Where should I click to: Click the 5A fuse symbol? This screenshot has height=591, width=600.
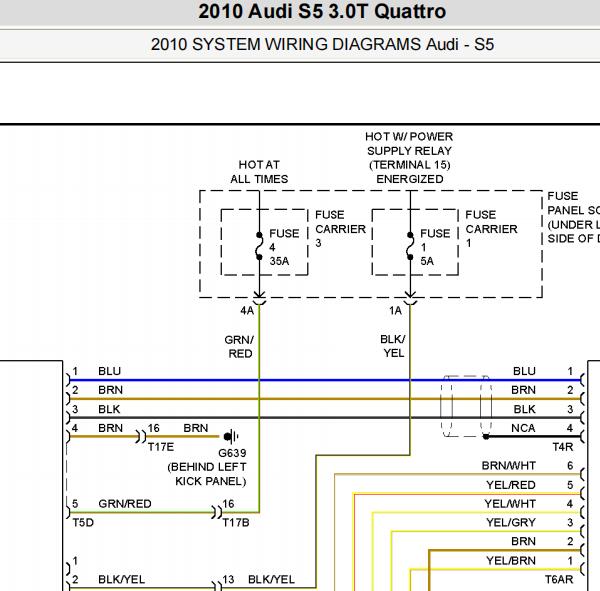pyautogui.click(x=410, y=246)
